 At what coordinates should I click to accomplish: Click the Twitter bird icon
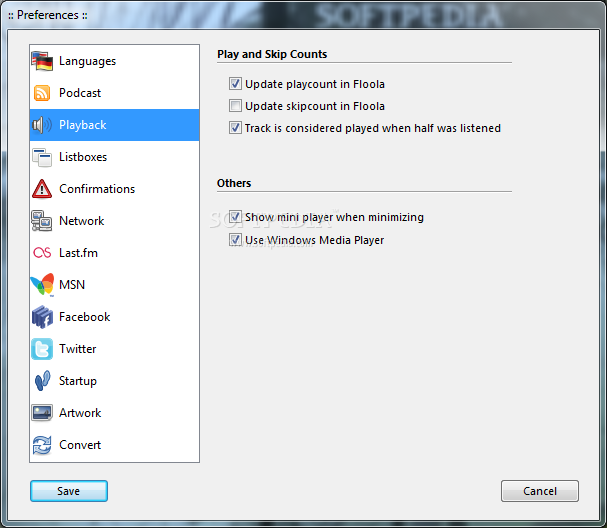tap(42, 349)
